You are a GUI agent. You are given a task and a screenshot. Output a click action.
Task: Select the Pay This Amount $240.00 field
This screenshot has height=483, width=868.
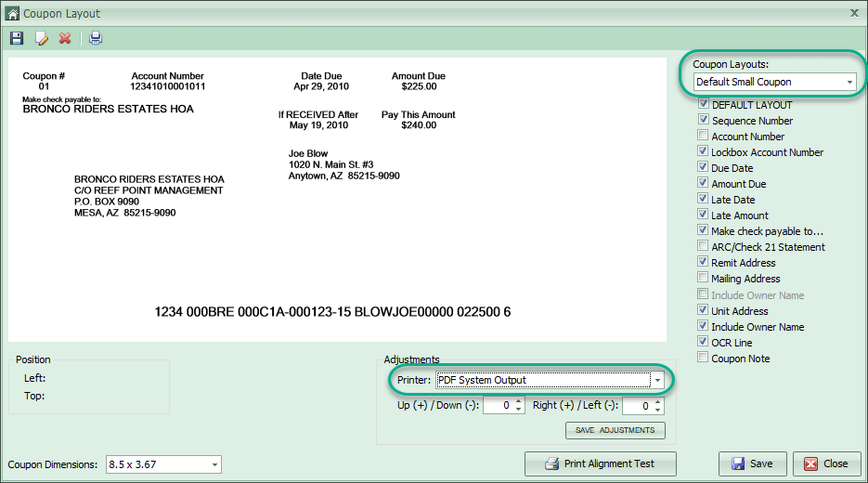[x=419, y=120]
